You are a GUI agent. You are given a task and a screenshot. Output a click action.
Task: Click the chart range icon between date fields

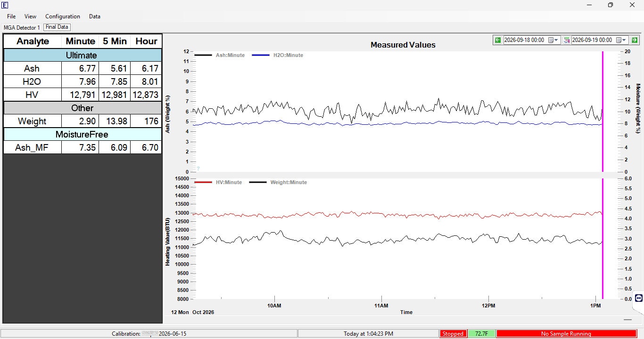tap(566, 40)
